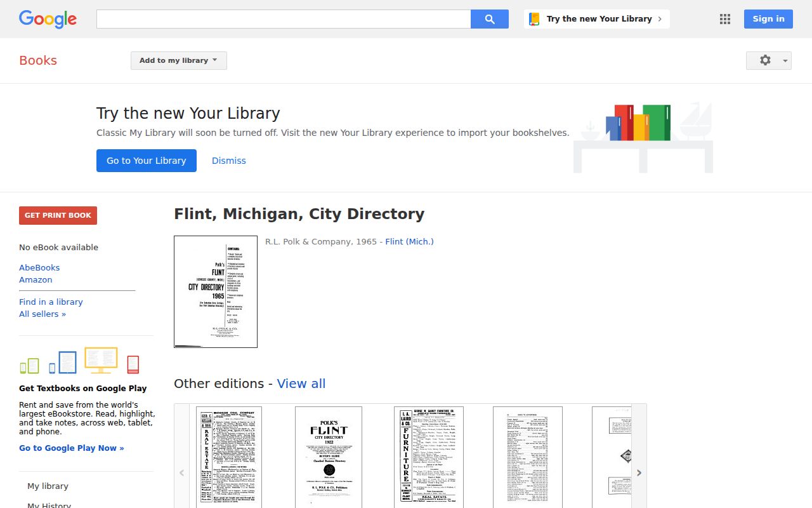This screenshot has width=812, height=508.
Task: Click the Get Print Book button
Action: coord(58,215)
